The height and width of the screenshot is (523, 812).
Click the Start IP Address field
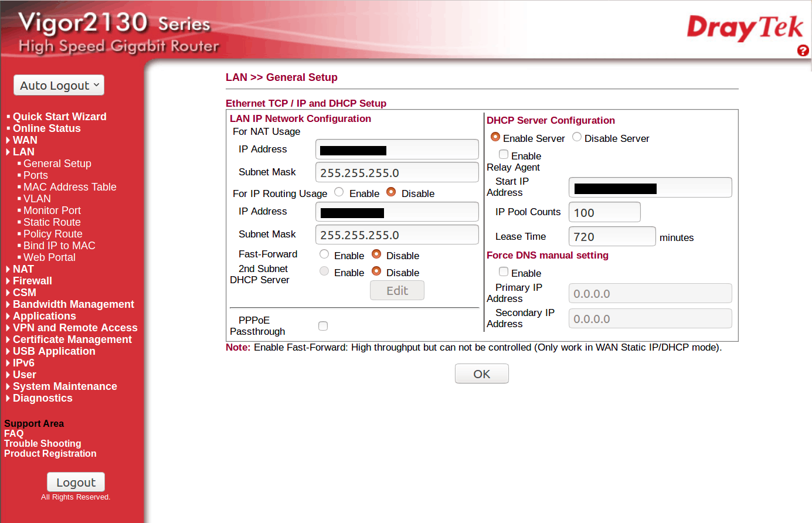pos(650,188)
